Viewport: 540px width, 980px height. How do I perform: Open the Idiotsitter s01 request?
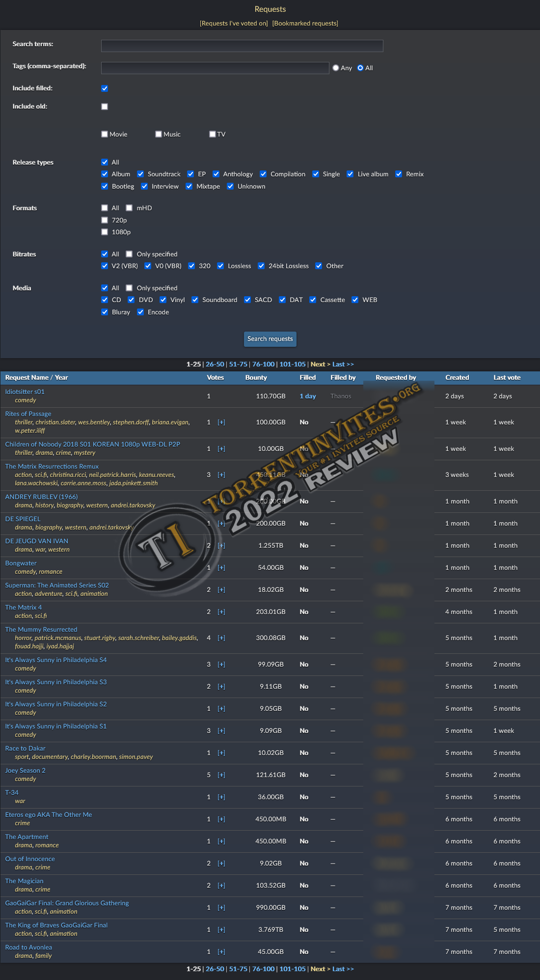pos(25,392)
